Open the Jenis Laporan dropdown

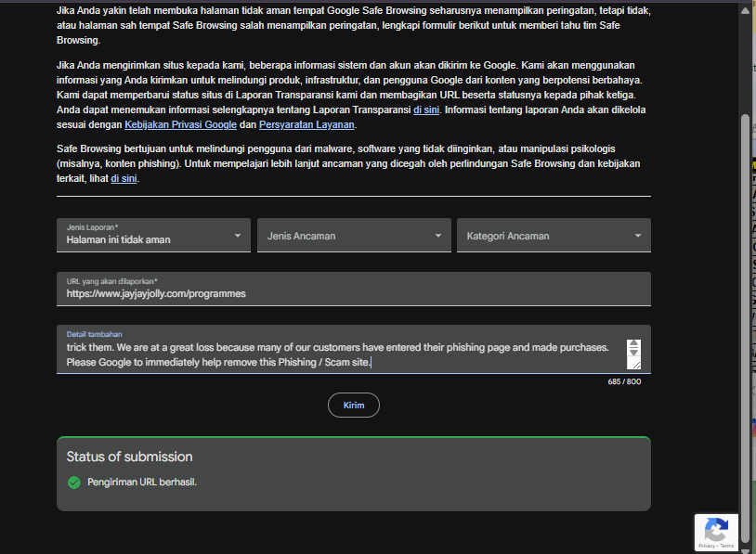153,235
